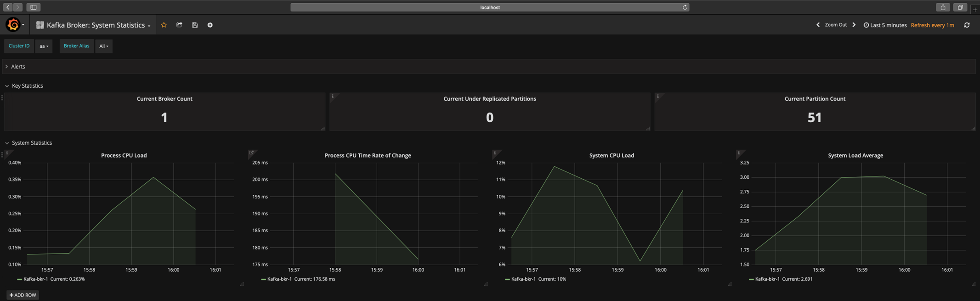The height and width of the screenshot is (301, 980).
Task: Open the Cluster ID 'aa' dropdown
Action: (x=44, y=46)
